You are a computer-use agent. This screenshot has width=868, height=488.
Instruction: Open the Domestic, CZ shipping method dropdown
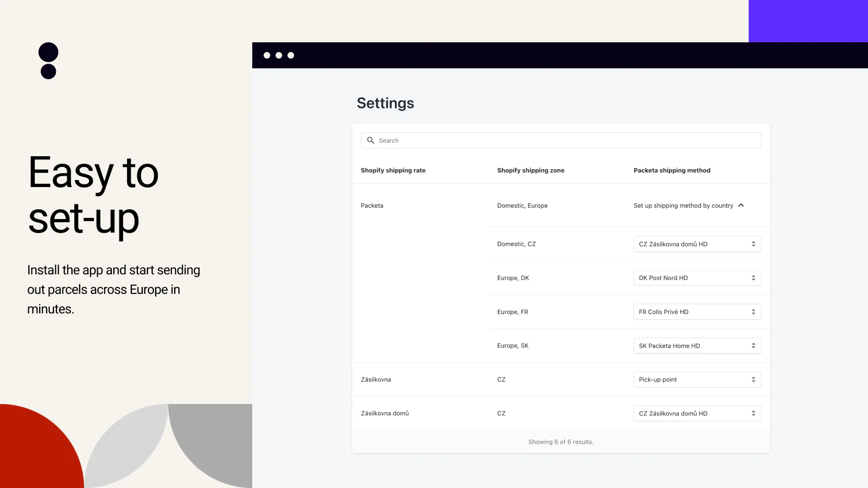(x=697, y=244)
